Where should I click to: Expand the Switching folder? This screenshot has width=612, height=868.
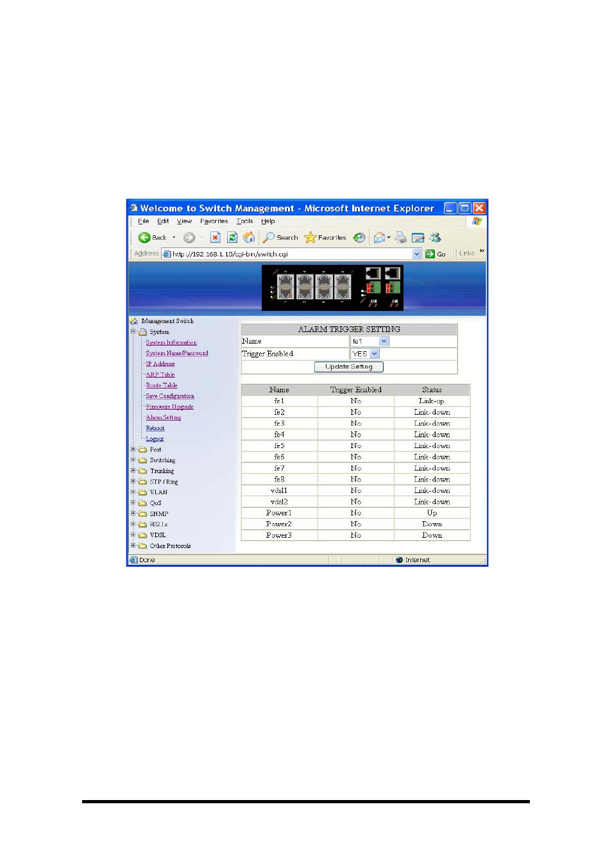133,460
